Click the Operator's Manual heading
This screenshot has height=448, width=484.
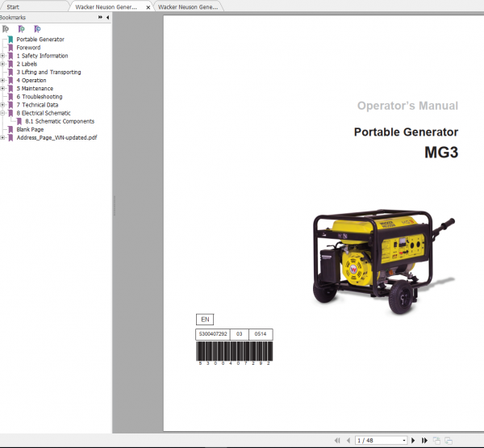[x=407, y=106]
